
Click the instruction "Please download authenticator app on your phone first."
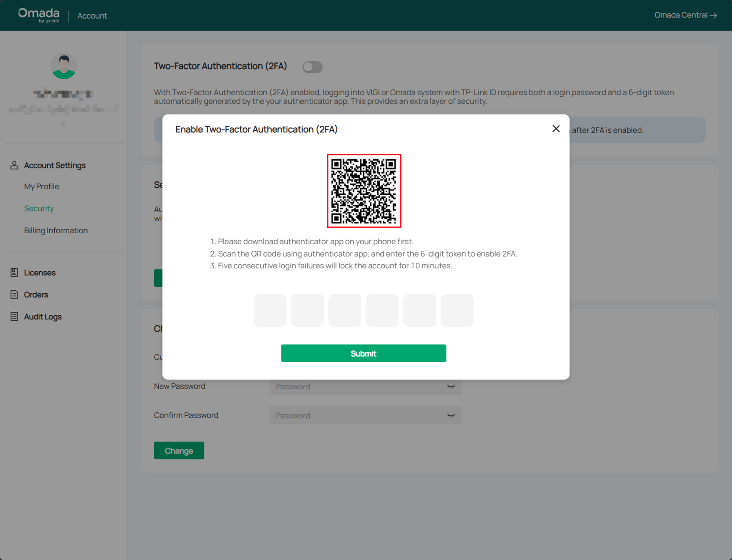[316, 241]
